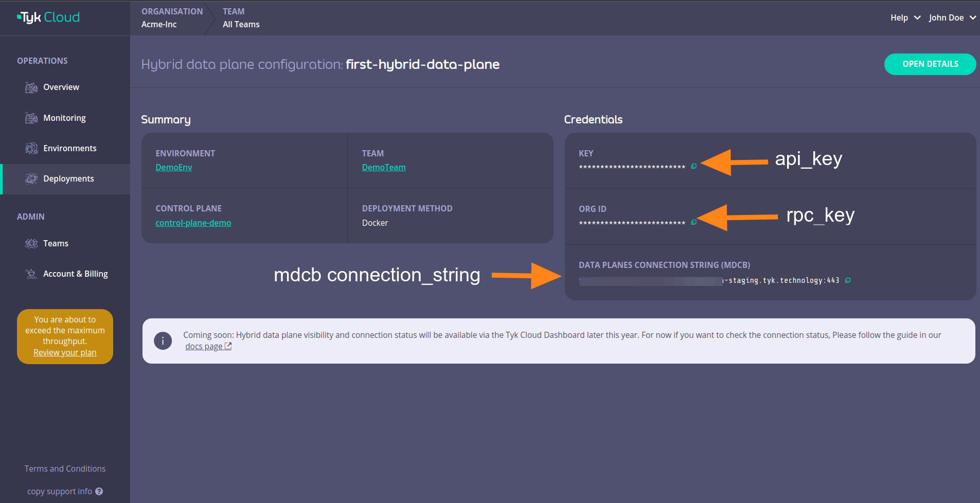Expand the Help dropdown
The height and width of the screenshot is (503, 980).
point(904,17)
